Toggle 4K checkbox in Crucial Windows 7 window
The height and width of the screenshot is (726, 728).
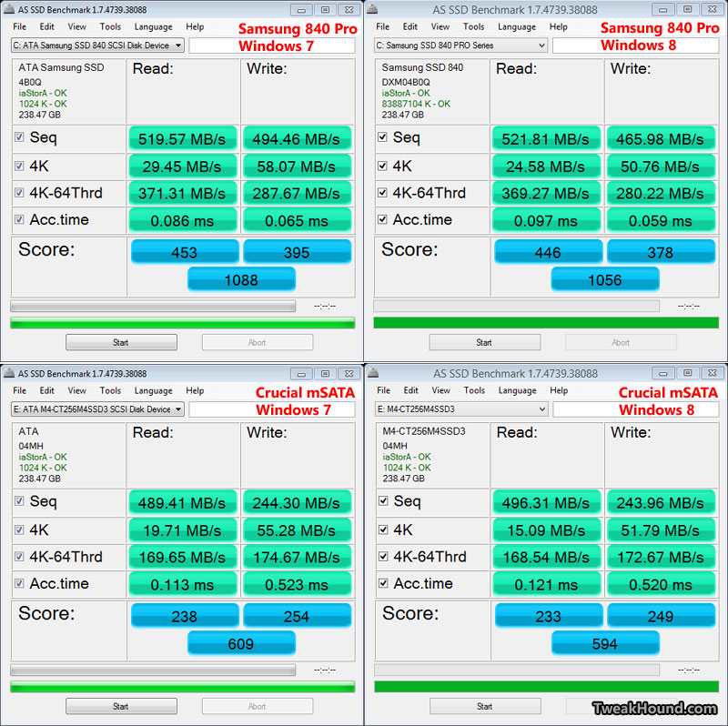[x=19, y=529]
